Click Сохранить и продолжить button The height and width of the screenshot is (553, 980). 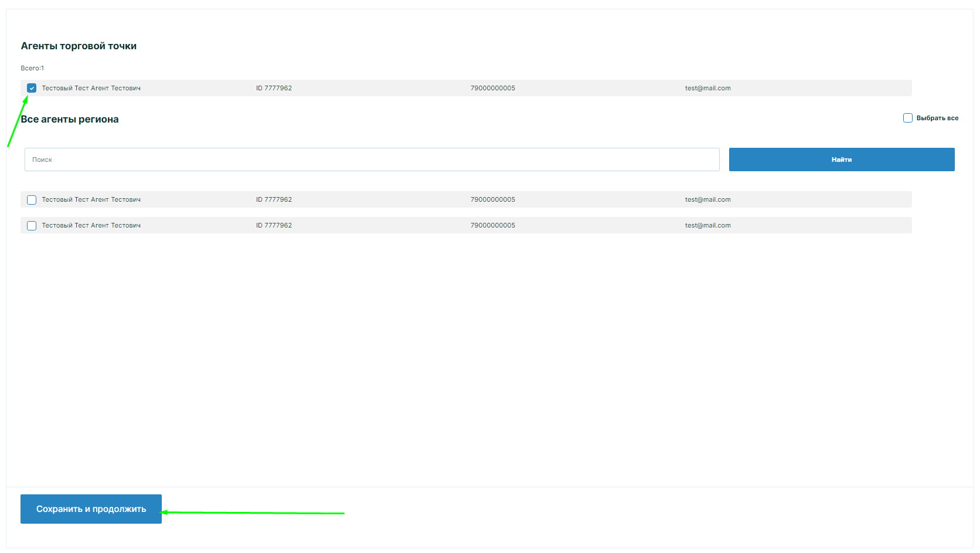(91, 509)
